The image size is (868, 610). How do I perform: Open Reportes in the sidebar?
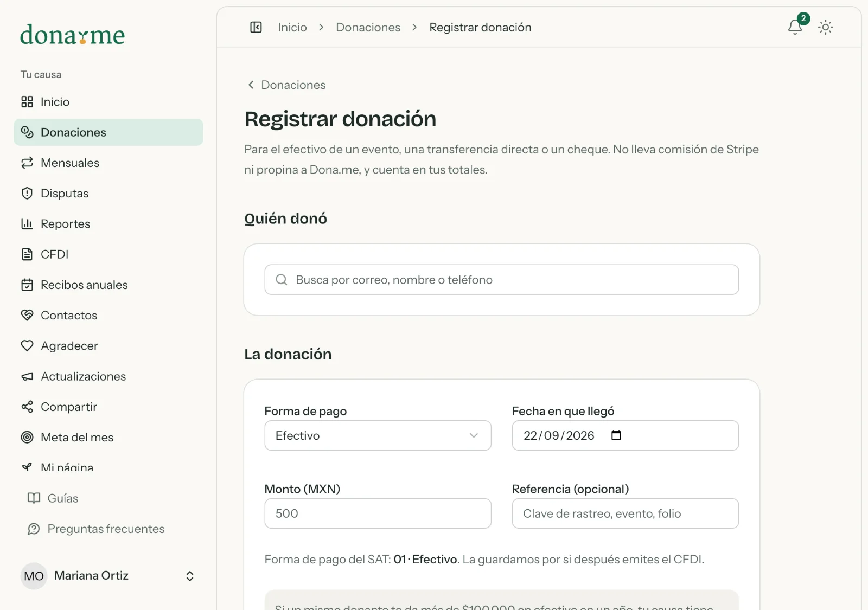tap(108, 223)
